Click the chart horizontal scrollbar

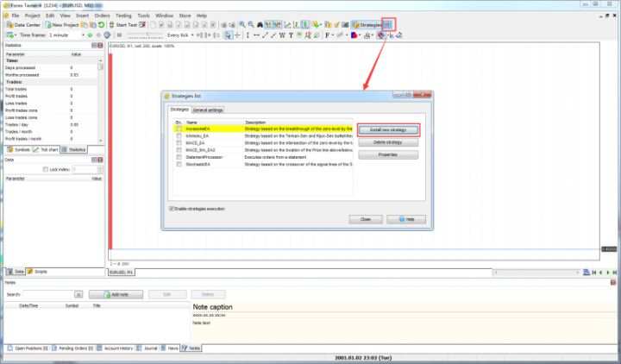[536, 273]
